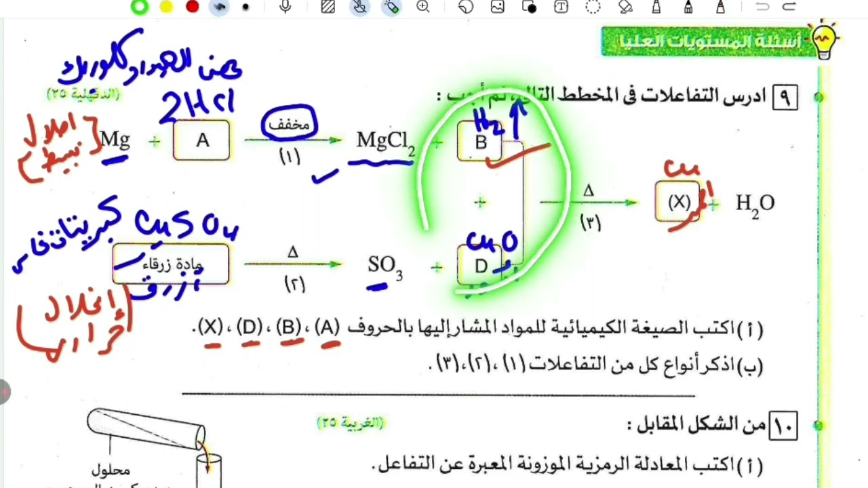This screenshot has width=868, height=488.
Task: Click the 'محلول' label under the tube
Action: point(110,470)
